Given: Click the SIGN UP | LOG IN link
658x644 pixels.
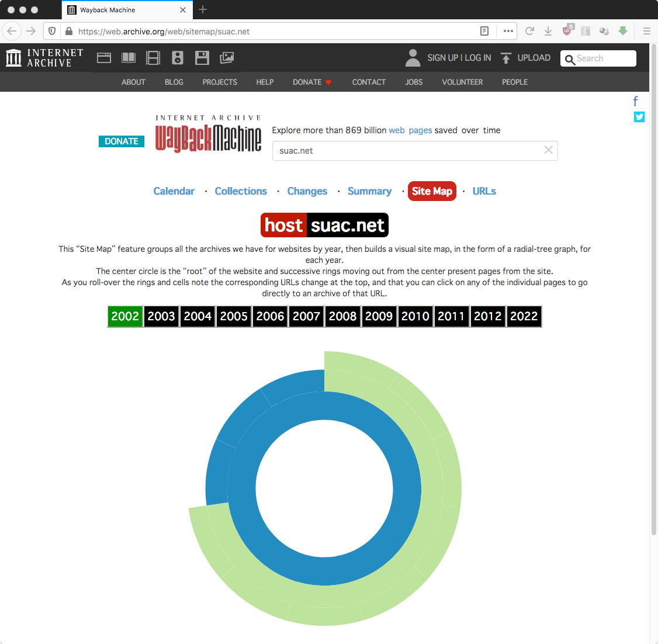Looking at the screenshot, I should coord(459,58).
